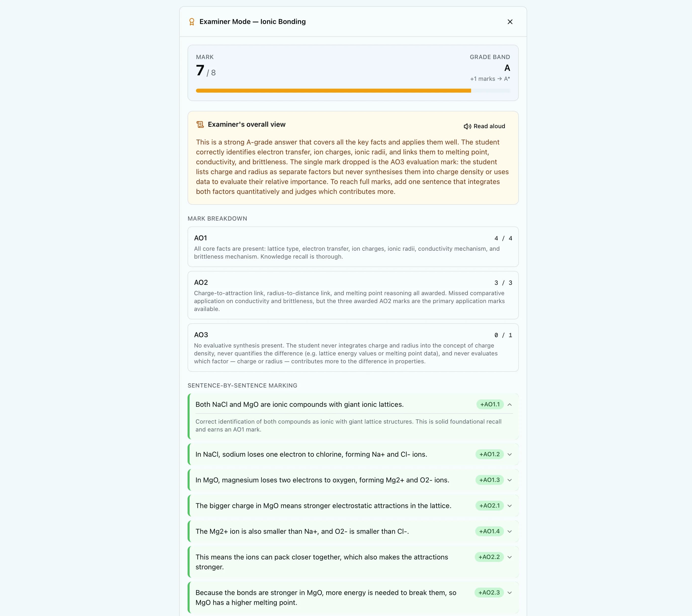The width and height of the screenshot is (692, 616).
Task: Select the AO1 mark breakdown card
Action: pos(353,247)
